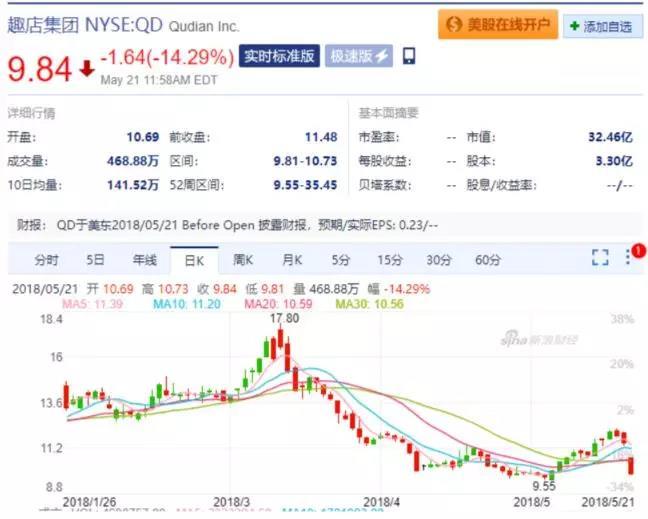Select the 年线 chart tab
This screenshot has height=519, width=648.
pos(145,260)
